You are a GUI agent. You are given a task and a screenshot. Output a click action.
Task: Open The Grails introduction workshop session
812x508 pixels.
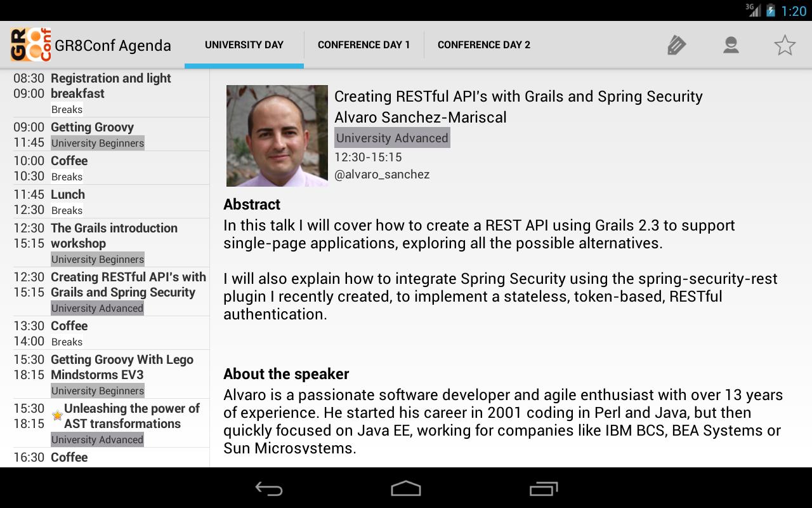click(x=105, y=243)
